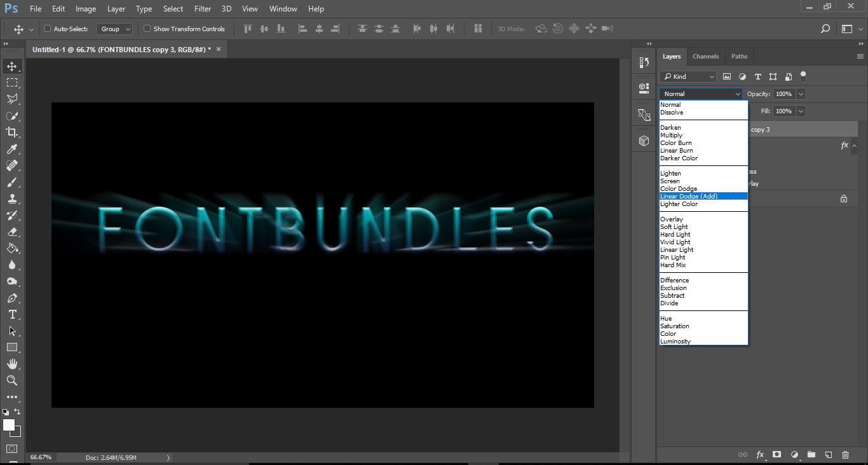Activate the Horizontal Type tool
The height and width of the screenshot is (465, 868).
point(12,314)
